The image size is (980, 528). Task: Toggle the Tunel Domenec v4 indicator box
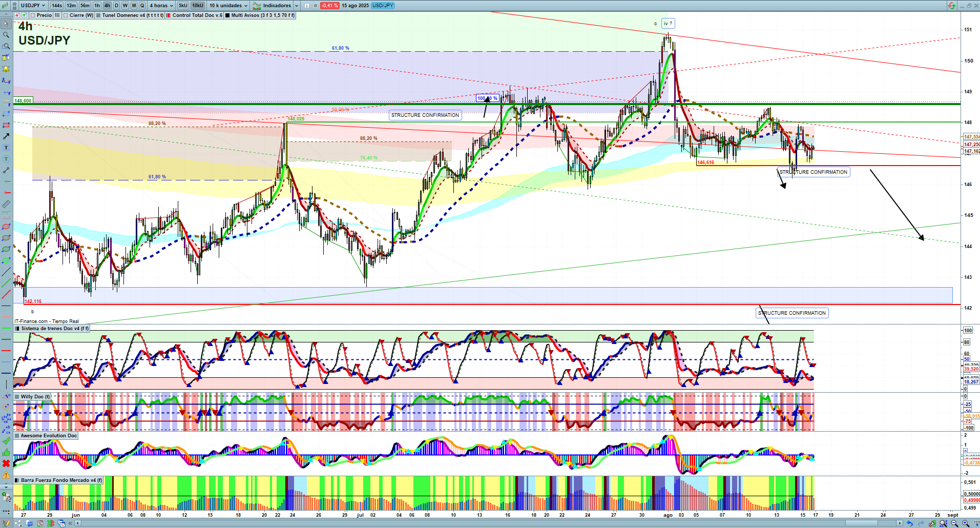[x=98, y=15]
